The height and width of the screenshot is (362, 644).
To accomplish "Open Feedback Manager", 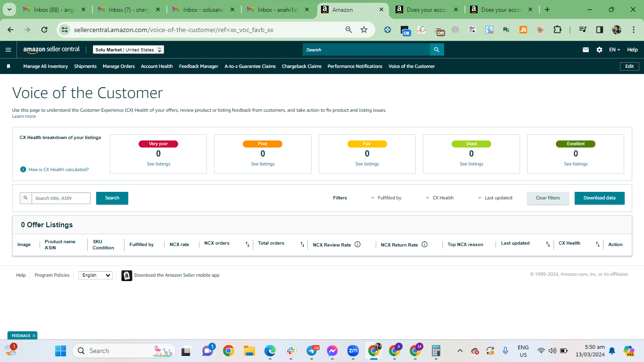I will click(198, 66).
